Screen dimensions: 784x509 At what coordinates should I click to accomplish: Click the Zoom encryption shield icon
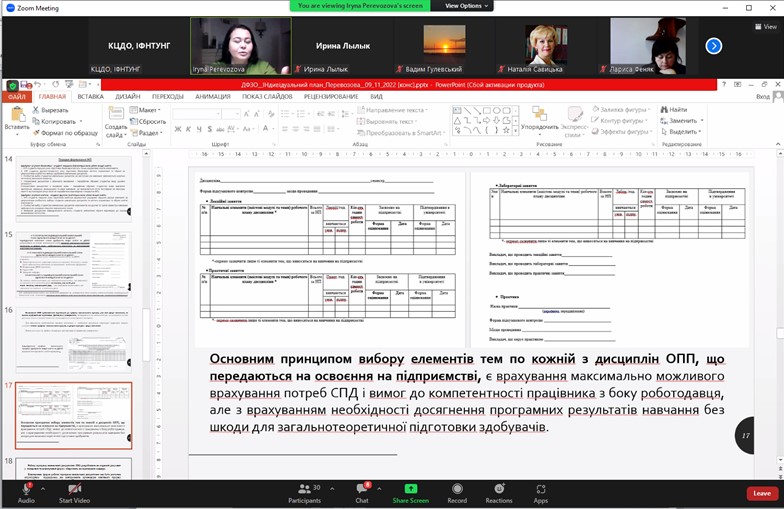tap(12, 86)
